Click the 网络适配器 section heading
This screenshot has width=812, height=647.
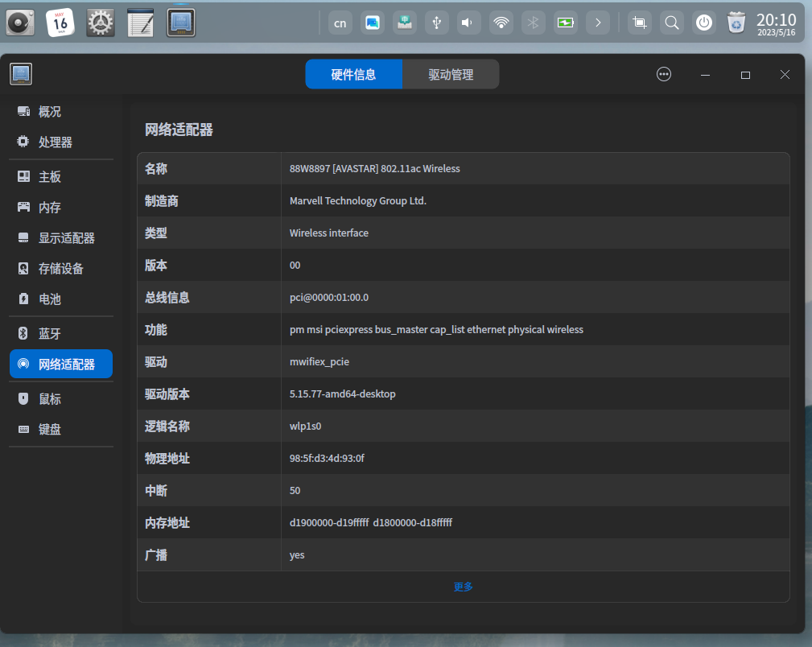pos(179,130)
